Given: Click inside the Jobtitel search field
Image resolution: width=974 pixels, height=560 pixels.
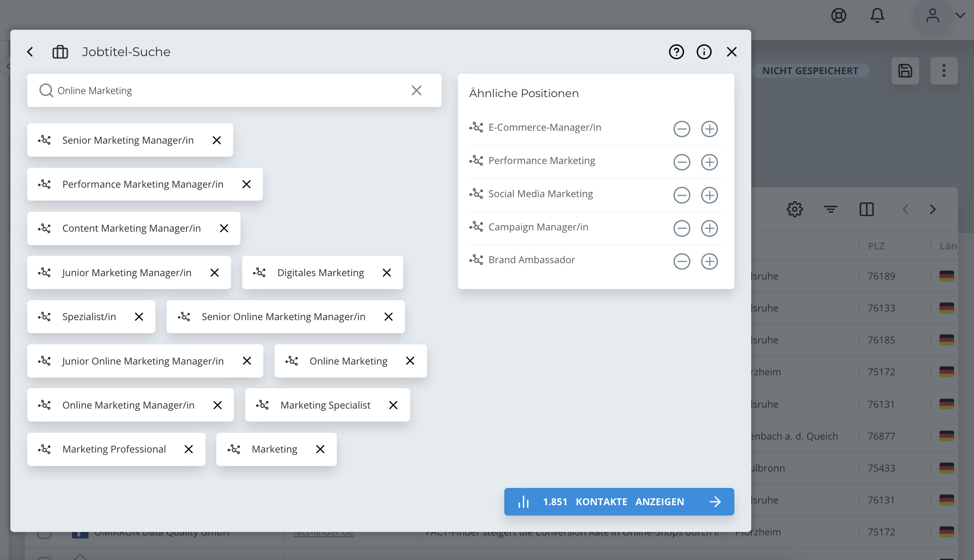Looking at the screenshot, I should (x=233, y=91).
